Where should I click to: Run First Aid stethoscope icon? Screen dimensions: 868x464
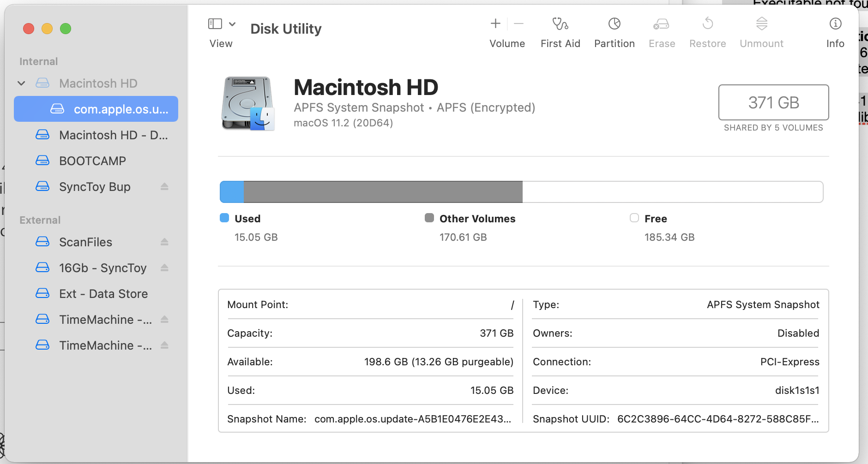560,24
